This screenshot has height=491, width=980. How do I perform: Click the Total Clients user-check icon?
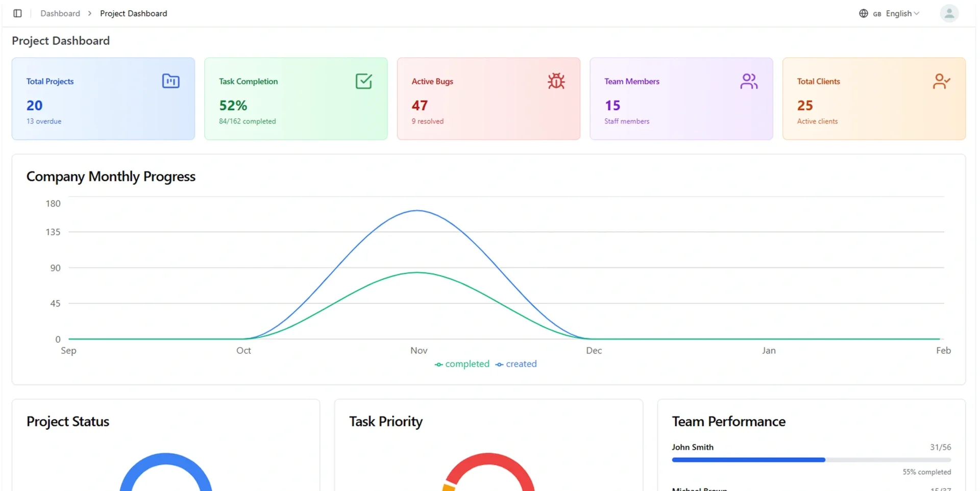pos(941,81)
